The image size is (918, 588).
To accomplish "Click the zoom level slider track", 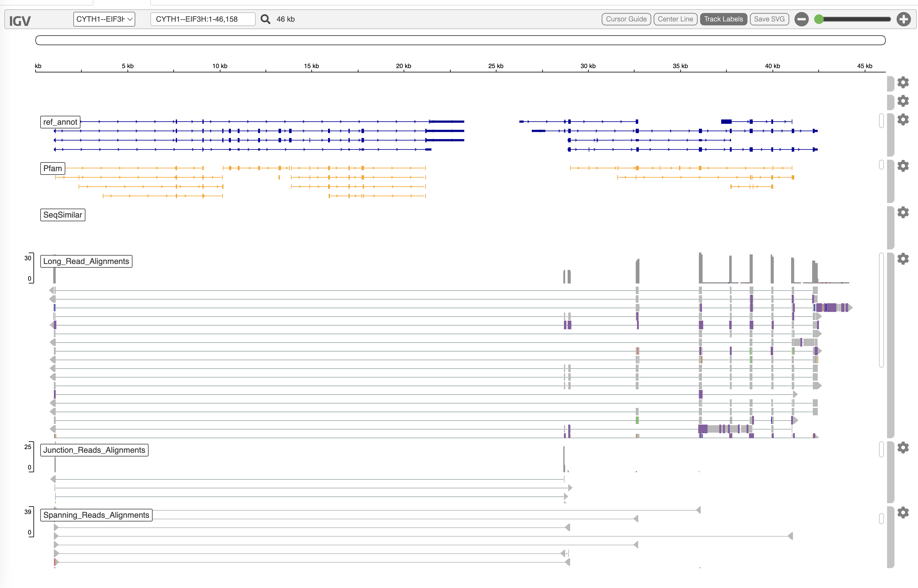I will [855, 19].
